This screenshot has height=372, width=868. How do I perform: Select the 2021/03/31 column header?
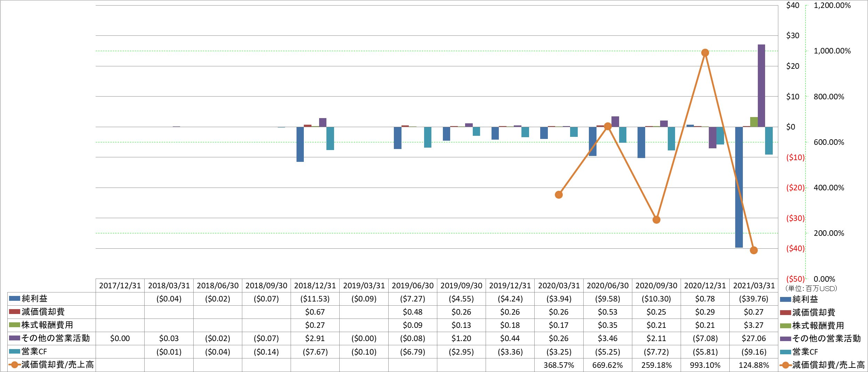point(754,286)
